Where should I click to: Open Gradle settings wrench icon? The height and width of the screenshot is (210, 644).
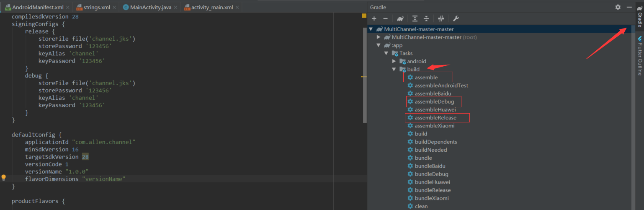[x=456, y=18]
